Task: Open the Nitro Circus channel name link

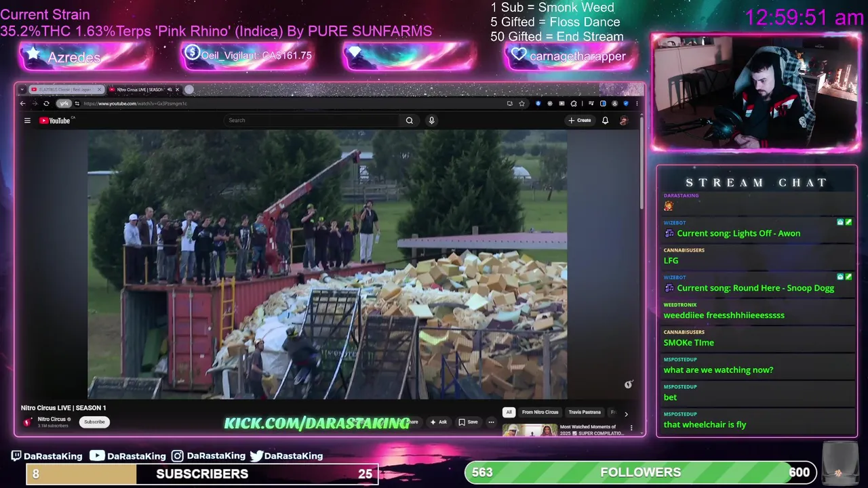Action: (x=52, y=419)
